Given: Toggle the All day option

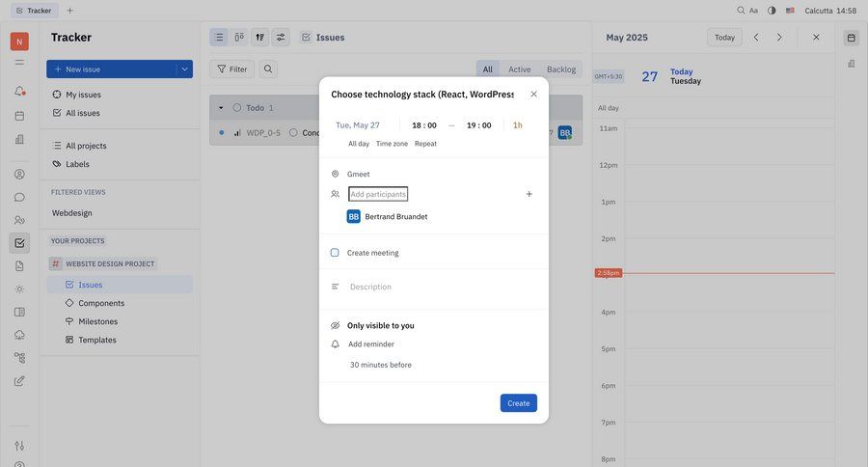Looking at the screenshot, I should 359,144.
